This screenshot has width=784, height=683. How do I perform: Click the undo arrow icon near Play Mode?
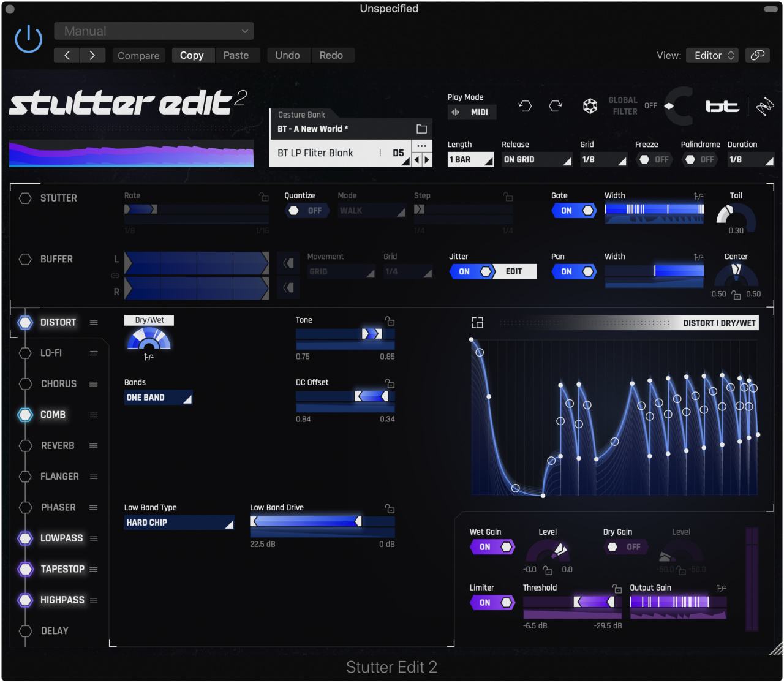pyautogui.click(x=525, y=105)
